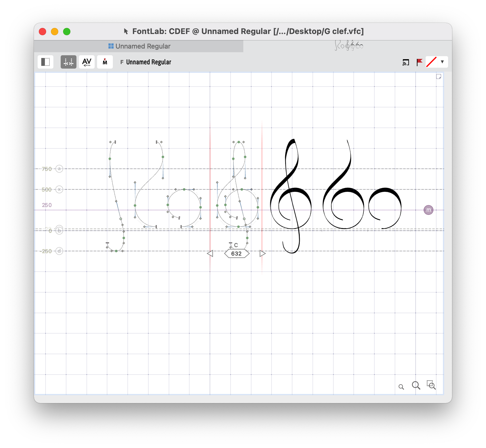Click the F Unnamed Regular master label
This screenshot has height=448, width=486.
pyautogui.click(x=146, y=62)
